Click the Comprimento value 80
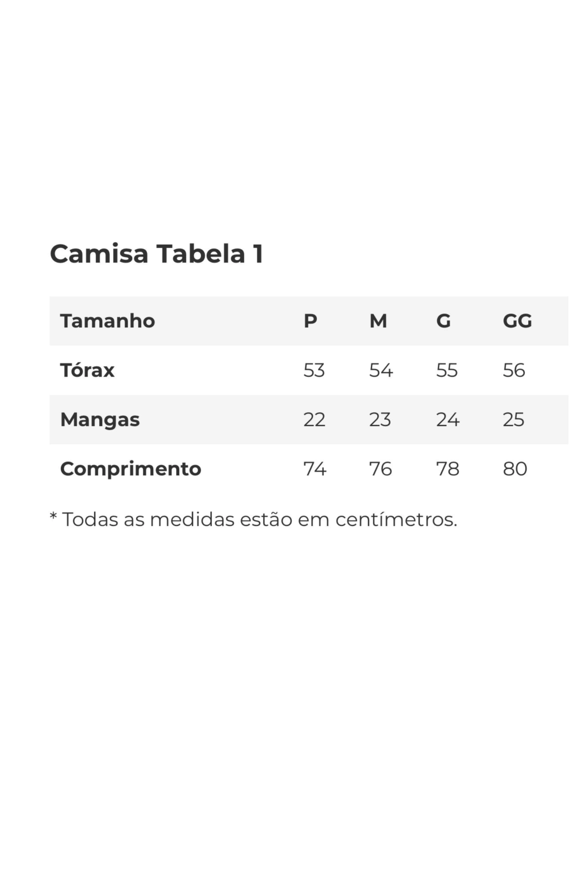 coord(514,469)
